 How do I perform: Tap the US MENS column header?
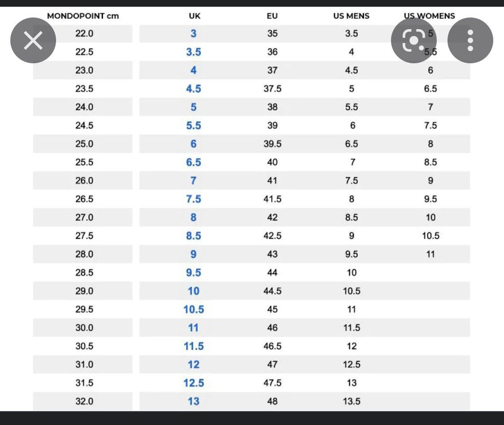tap(352, 16)
